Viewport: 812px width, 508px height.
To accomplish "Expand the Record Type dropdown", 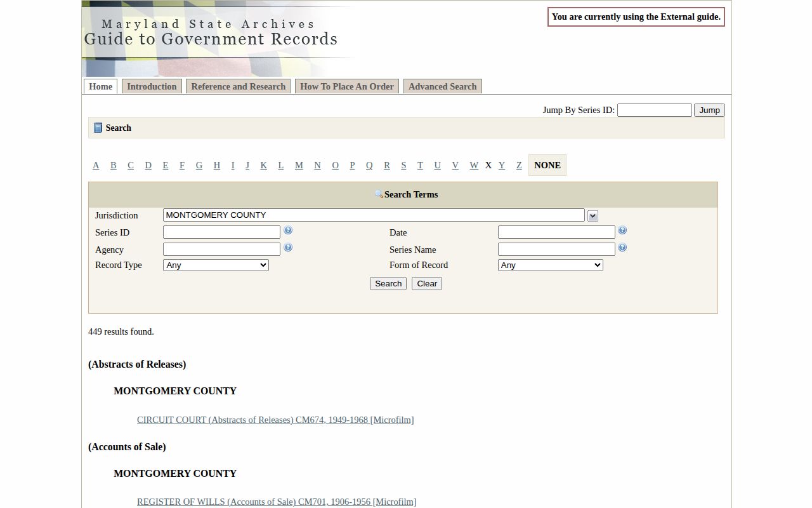I will tap(216, 265).
